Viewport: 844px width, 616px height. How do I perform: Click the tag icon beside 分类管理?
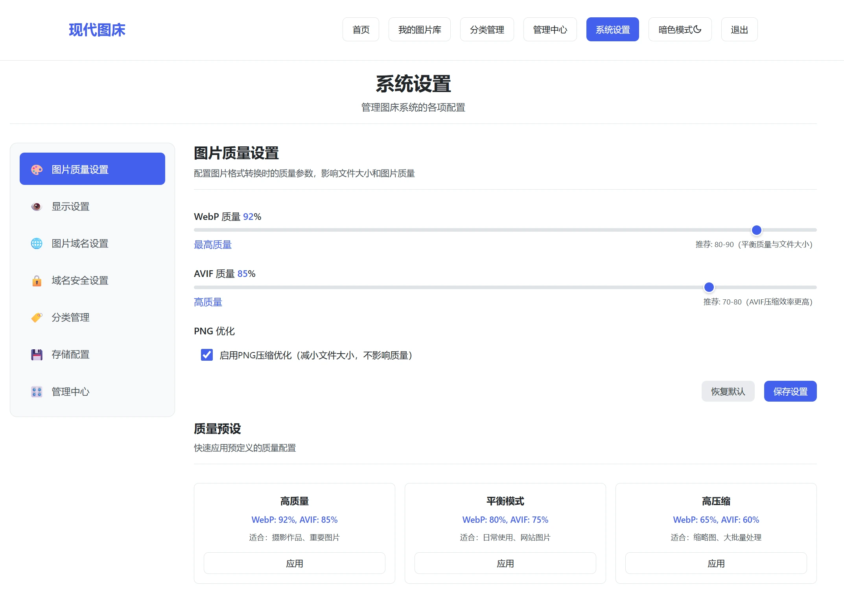37,317
